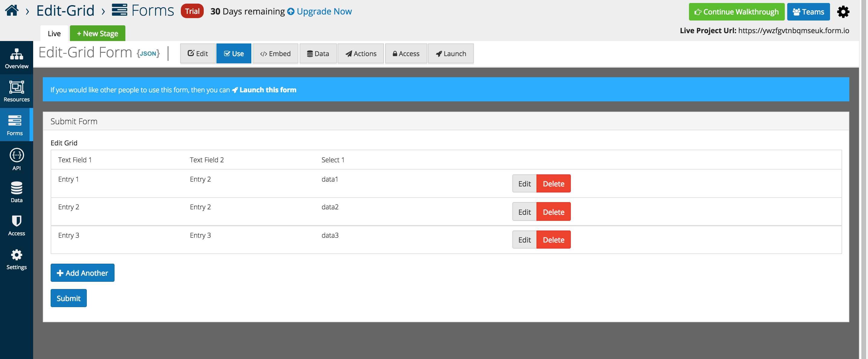Open the Overview sidebar icon
The width and height of the screenshot is (868, 359).
[17, 54]
